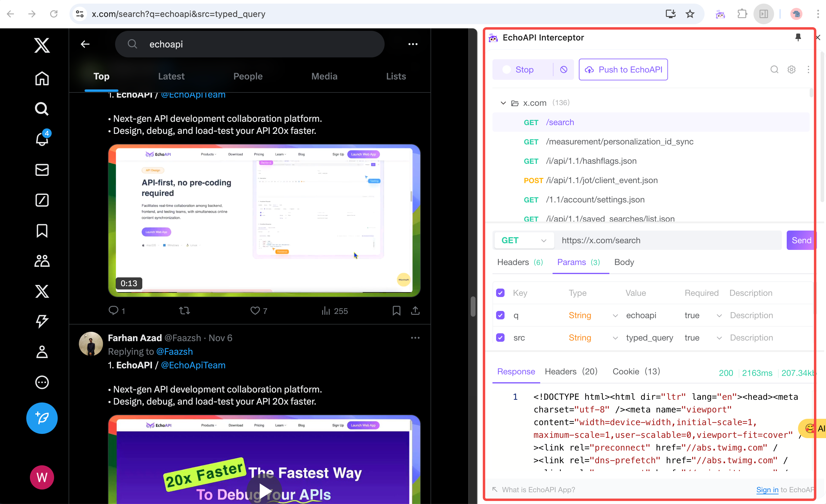The image size is (826, 504).
Task: Open Communities icon in sidebar
Action: pyautogui.click(x=42, y=260)
